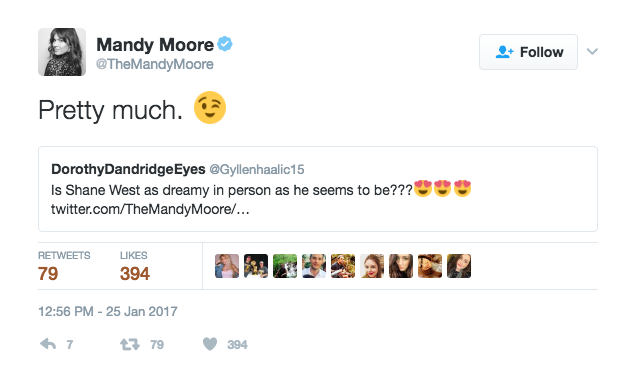Follow Mandy Moore
Viewport: 634px width, 381px height.
coord(528,52)
